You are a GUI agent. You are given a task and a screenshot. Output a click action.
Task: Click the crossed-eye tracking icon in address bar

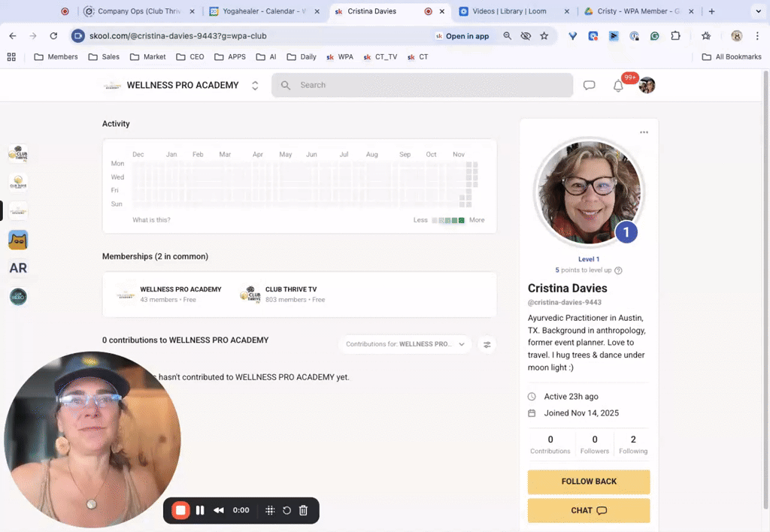[x=526, y=36]
